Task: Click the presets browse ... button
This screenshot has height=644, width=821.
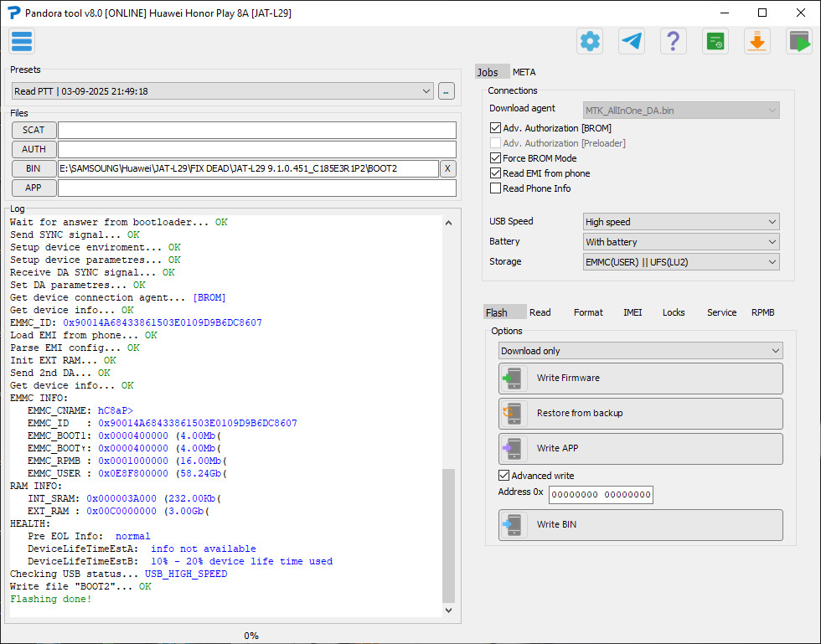Action: 446,91
